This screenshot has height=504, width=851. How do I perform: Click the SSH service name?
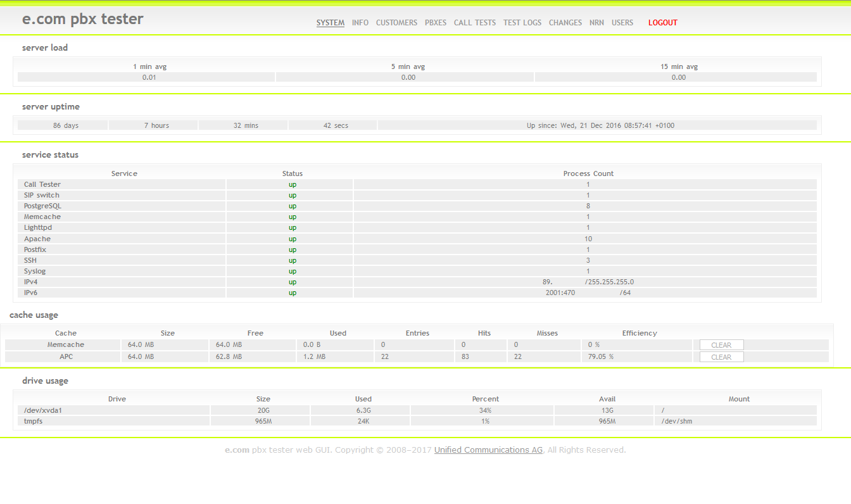30,260
